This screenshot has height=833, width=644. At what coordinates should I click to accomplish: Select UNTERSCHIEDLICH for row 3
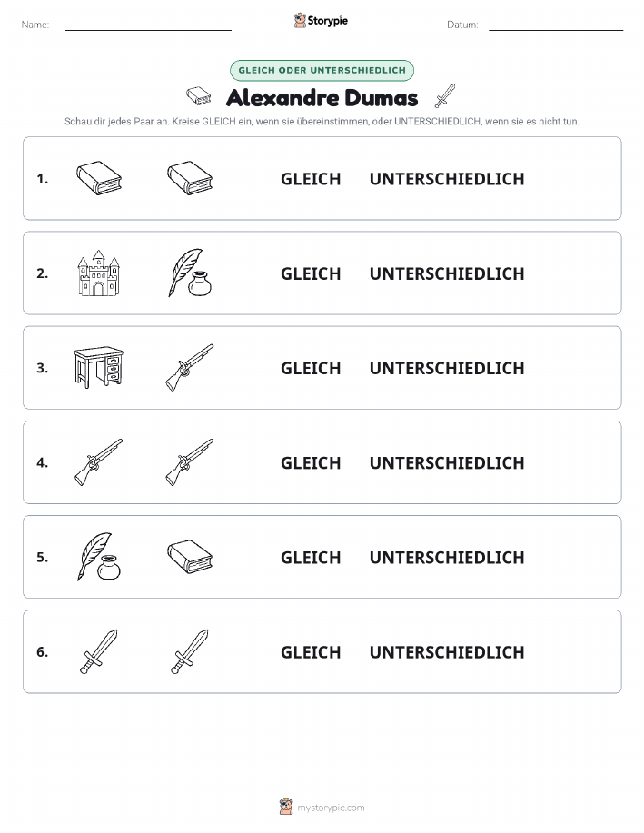pos(447,368)
